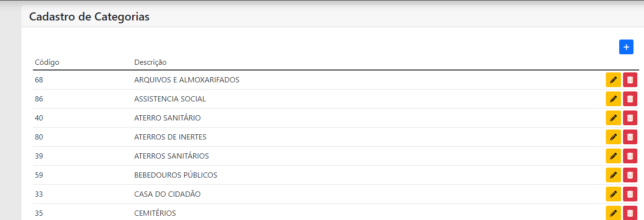Edit the ATERROS DE INERTES entry
Screen dimensions: 644x220
click(613, 137)
